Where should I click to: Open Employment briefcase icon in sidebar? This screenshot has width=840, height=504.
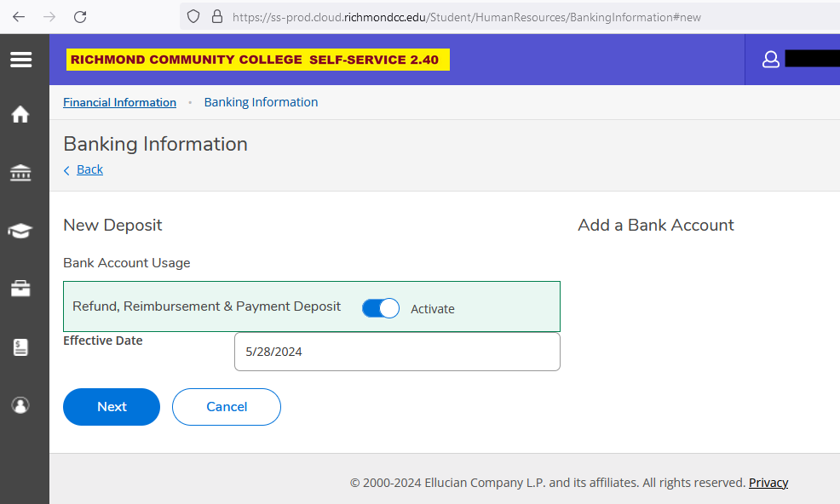click(x=20, y=289)
